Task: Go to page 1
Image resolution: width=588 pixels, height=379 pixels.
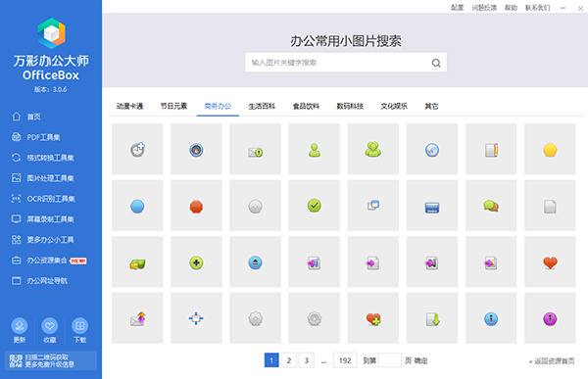Action: coord(271,360)
